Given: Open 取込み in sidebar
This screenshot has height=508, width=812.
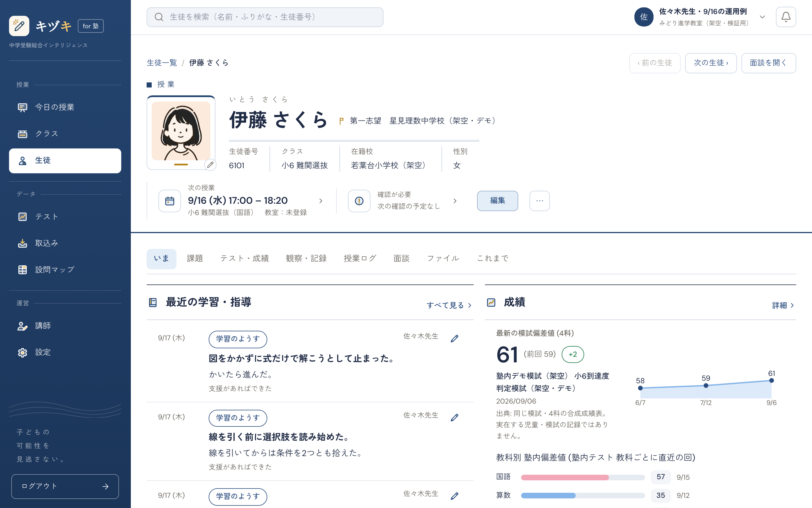Looking at the screenshot, I should [x=65, y=243].
